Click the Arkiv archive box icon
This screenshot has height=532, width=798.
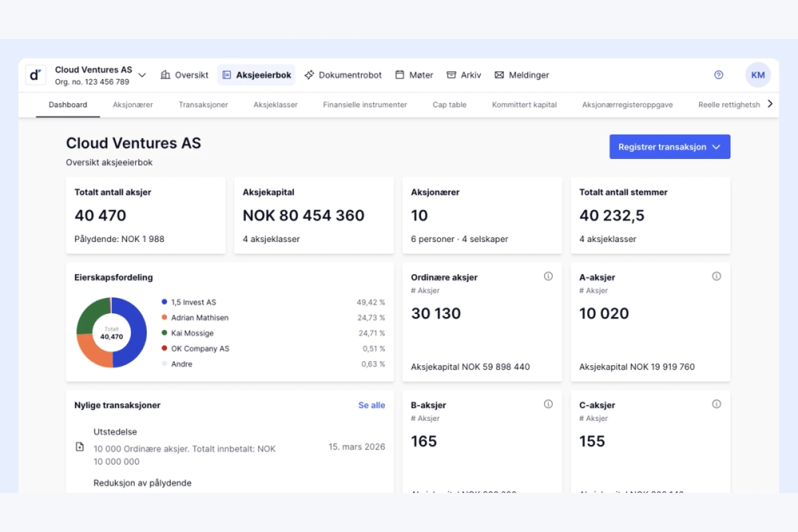point(451,75)
